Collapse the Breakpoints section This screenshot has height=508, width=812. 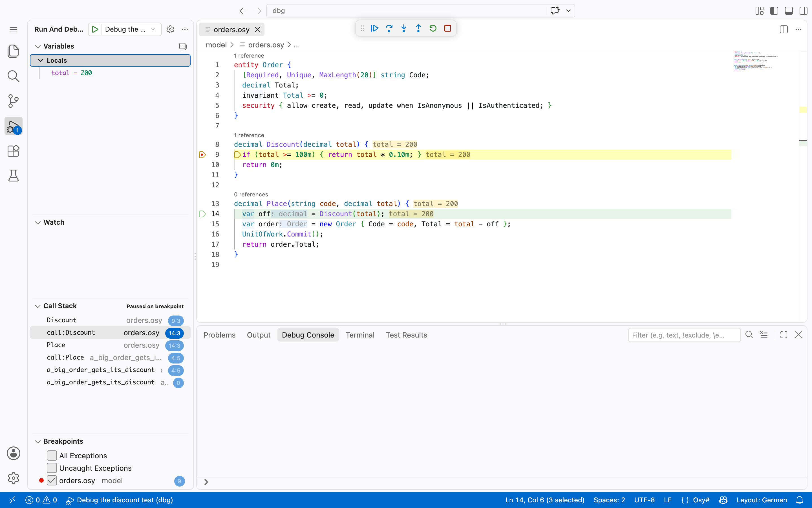click(x=38, y=441)
